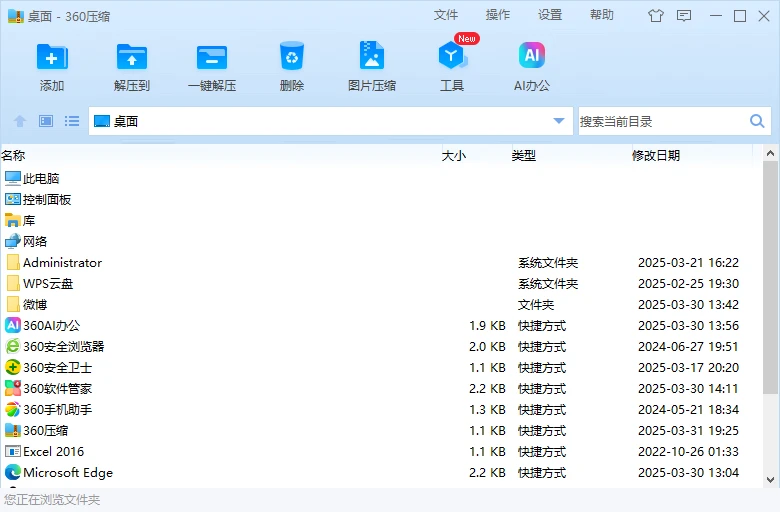Image resolution: width=780 pixels, height=512 pixels.
Task: Open the 设置 menu
Action: coord(550,15)
